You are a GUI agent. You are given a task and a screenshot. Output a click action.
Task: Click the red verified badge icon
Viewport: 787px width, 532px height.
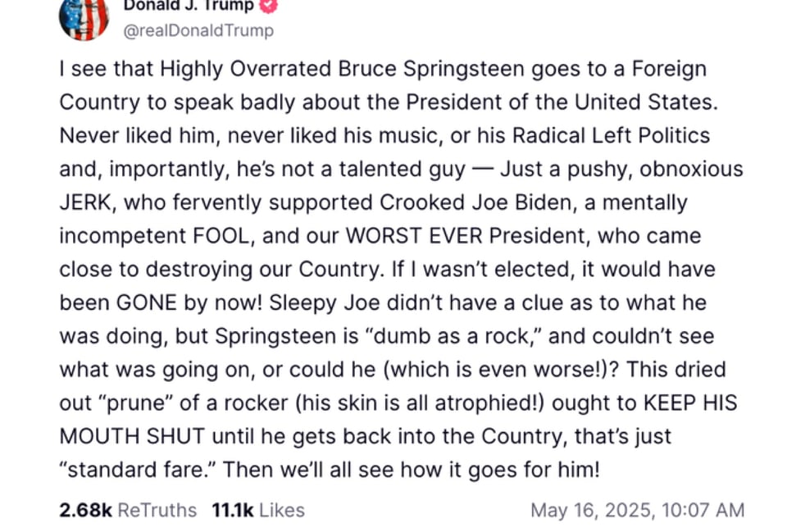[269, 5]
